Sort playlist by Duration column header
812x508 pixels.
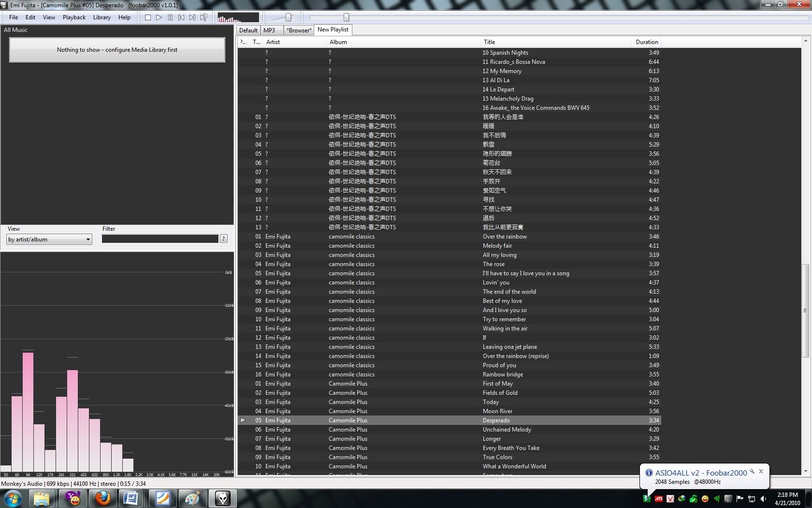[647, 42]
